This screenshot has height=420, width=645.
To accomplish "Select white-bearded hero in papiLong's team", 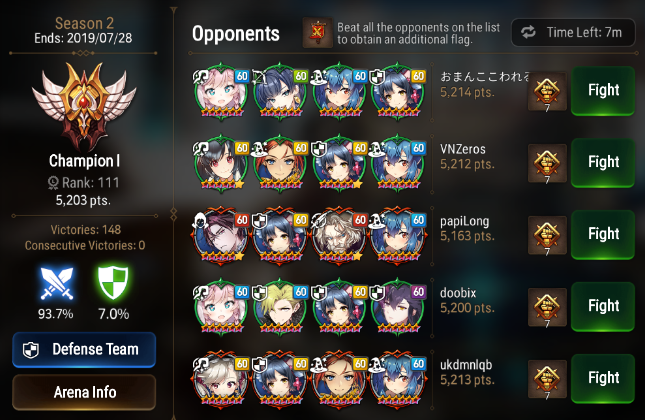I will pos(339,235).
